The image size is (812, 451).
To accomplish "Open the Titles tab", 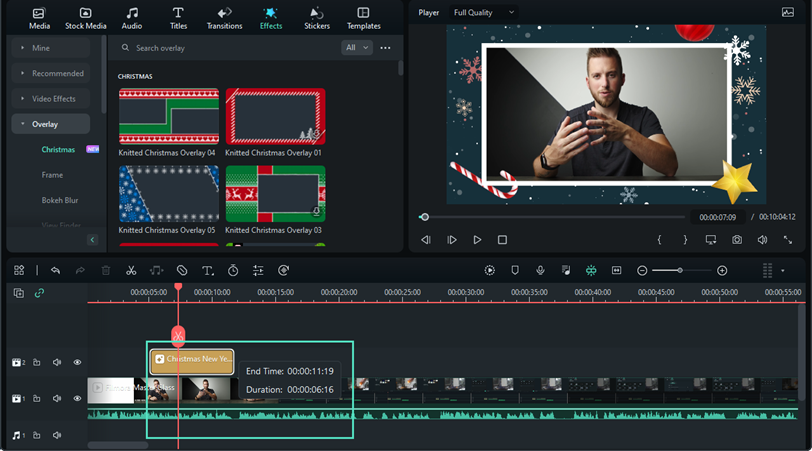I will (x=178, y=19).
